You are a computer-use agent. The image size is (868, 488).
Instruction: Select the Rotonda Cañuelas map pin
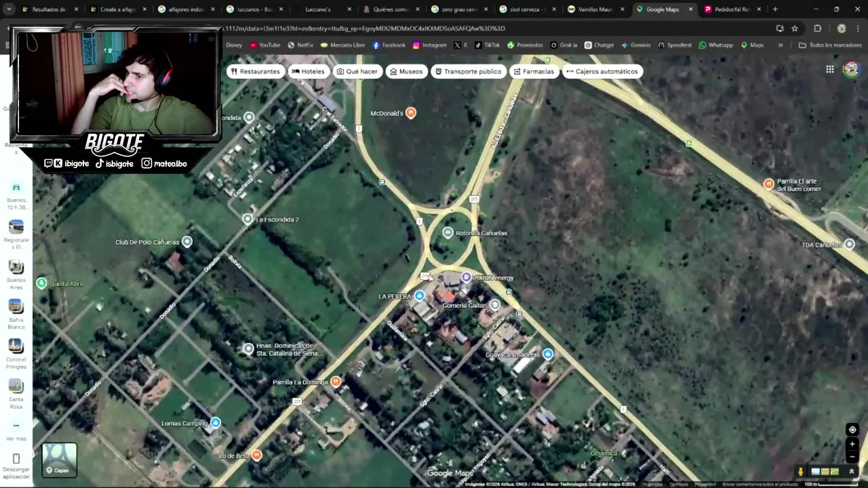click(448, 232)
